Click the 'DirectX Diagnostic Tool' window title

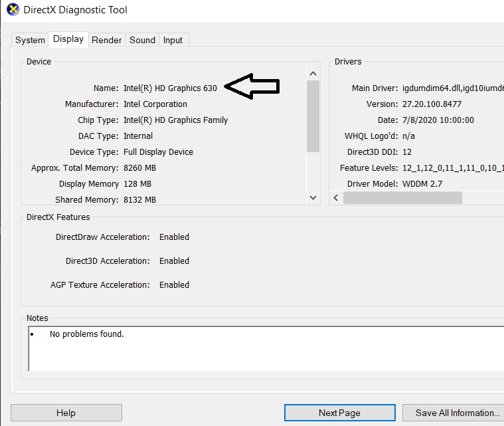[75, 10]
